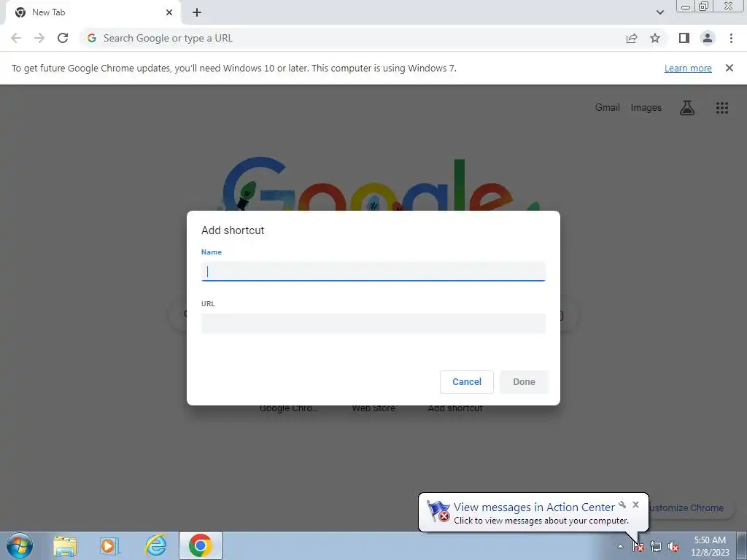
Task: Open Images link
Action: [x=646, y=108]
